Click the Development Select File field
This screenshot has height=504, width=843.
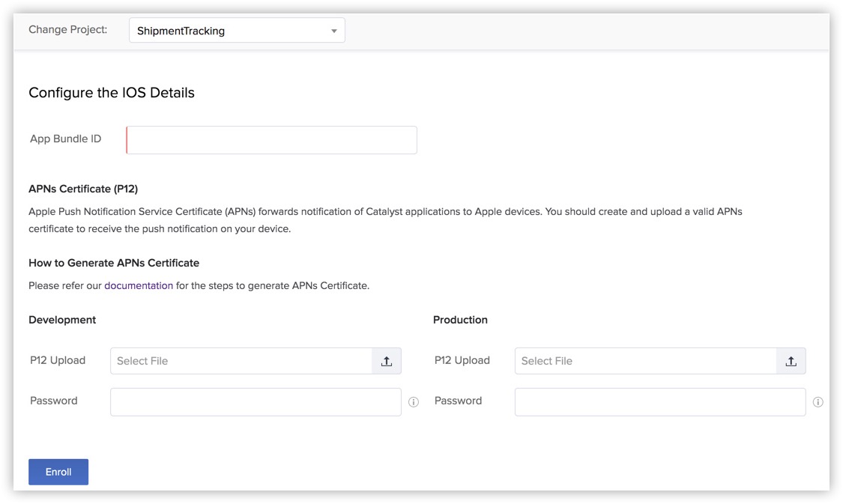241,361
